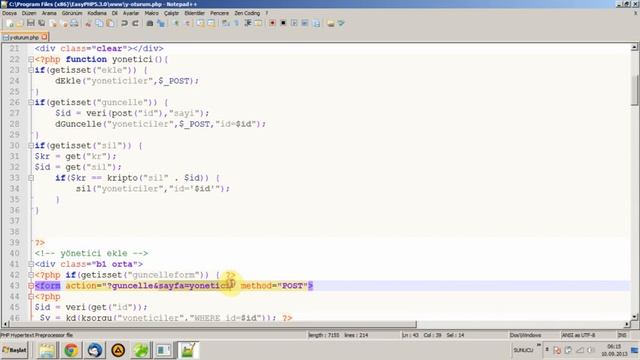Image resolution: width=640 pixels, height=360 pixels.
Task: Toggle show all characters icon
Action: [237, 23]
